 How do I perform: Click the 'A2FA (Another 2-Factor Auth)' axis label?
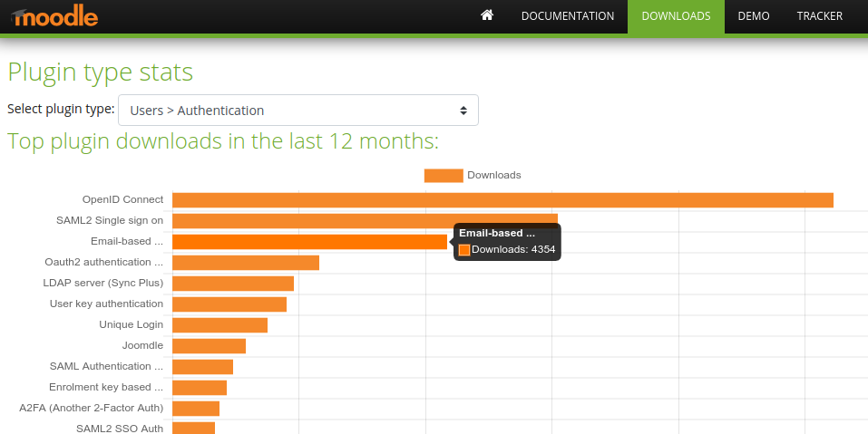92,408
